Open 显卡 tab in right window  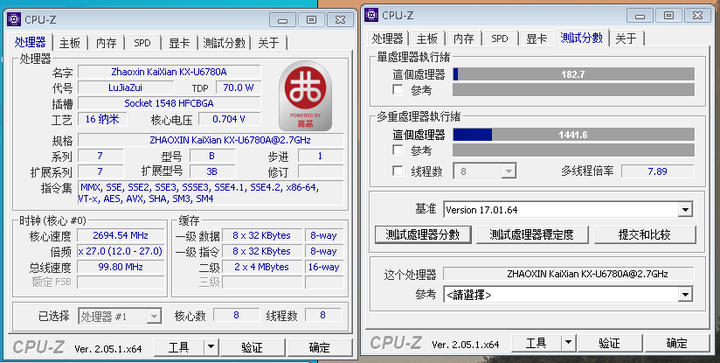point(536,39)
